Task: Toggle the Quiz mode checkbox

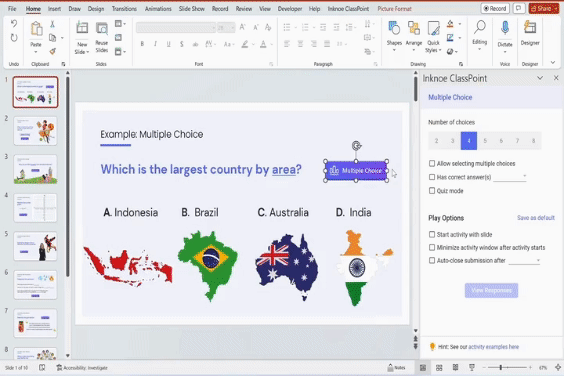Action: click(x=432, y=191)
